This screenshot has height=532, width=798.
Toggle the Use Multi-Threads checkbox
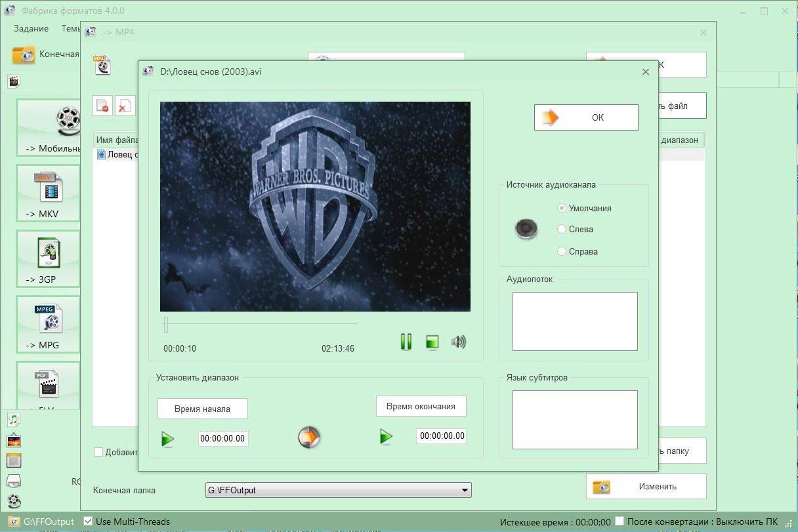click(x=88, y=522)
